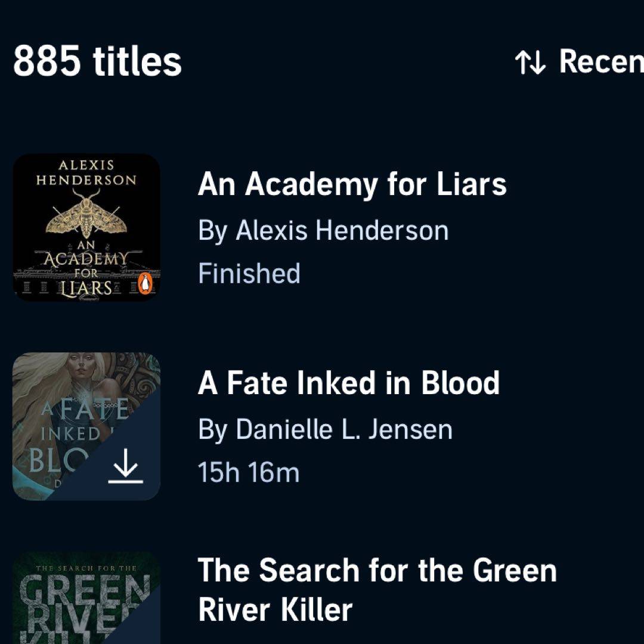Click author line By Danielle L. Jensen

coord(325,429)
